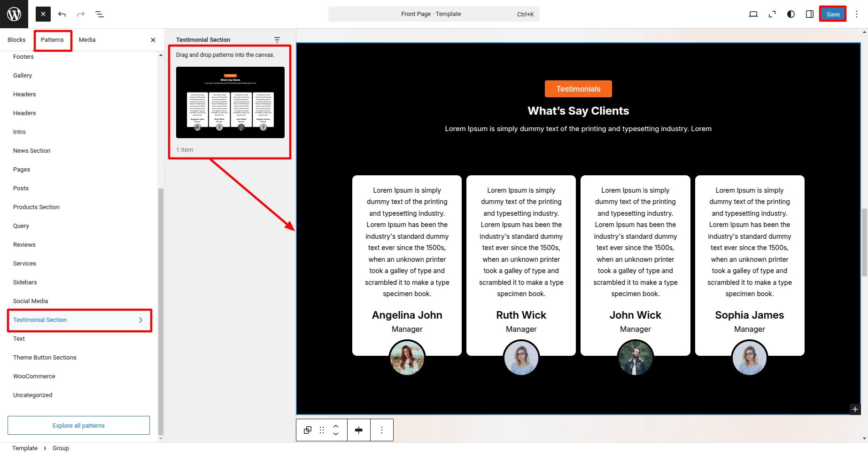Switch to the Blocks tab
868x454 pixels.
coord(16,40)
